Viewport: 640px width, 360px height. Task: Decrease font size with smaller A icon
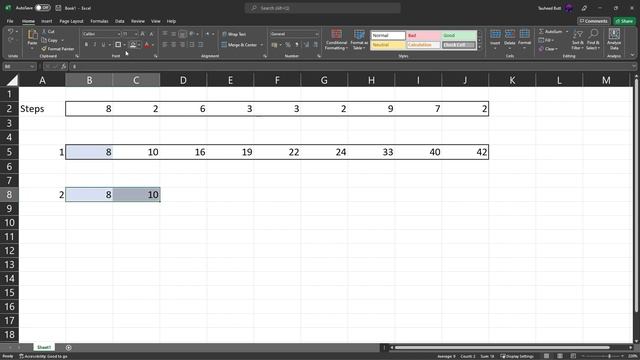pos(151,34)
